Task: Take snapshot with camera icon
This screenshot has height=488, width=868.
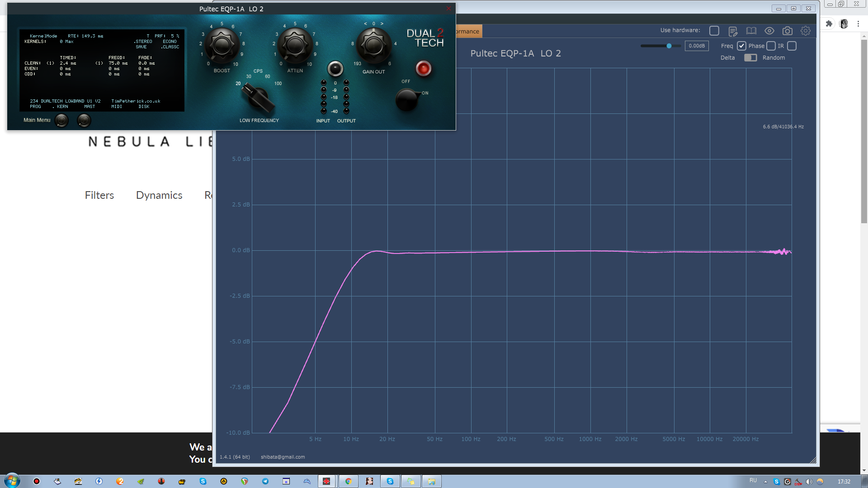Action: point(787,31)
